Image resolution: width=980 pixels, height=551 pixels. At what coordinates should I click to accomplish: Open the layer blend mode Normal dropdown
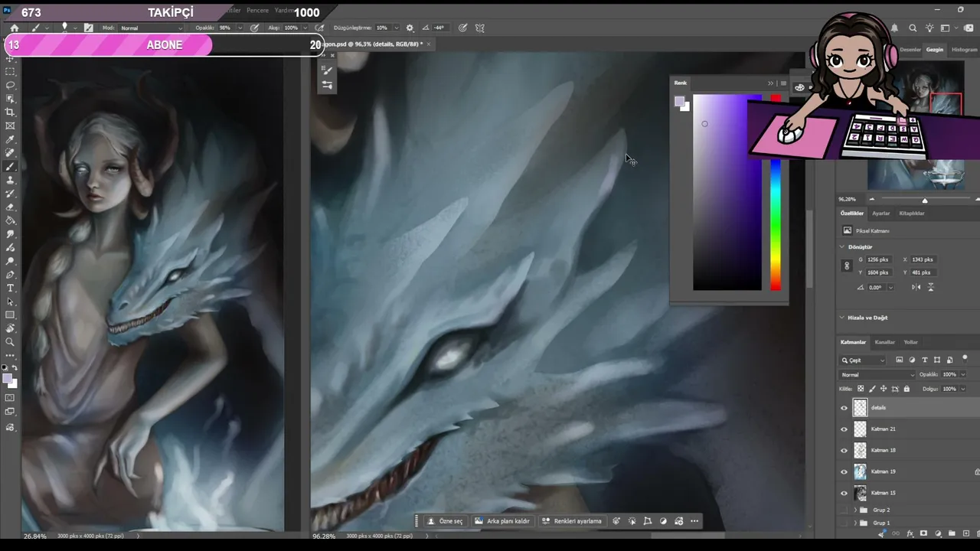877,375
